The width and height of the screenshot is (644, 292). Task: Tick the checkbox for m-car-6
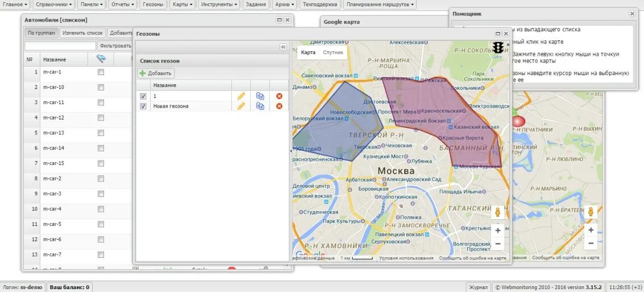(101, 240)
